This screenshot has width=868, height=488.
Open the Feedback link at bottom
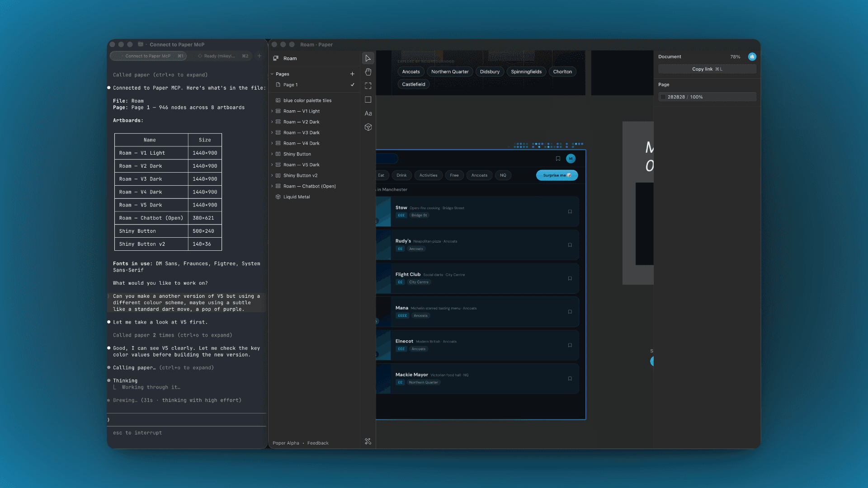(318, 443)
